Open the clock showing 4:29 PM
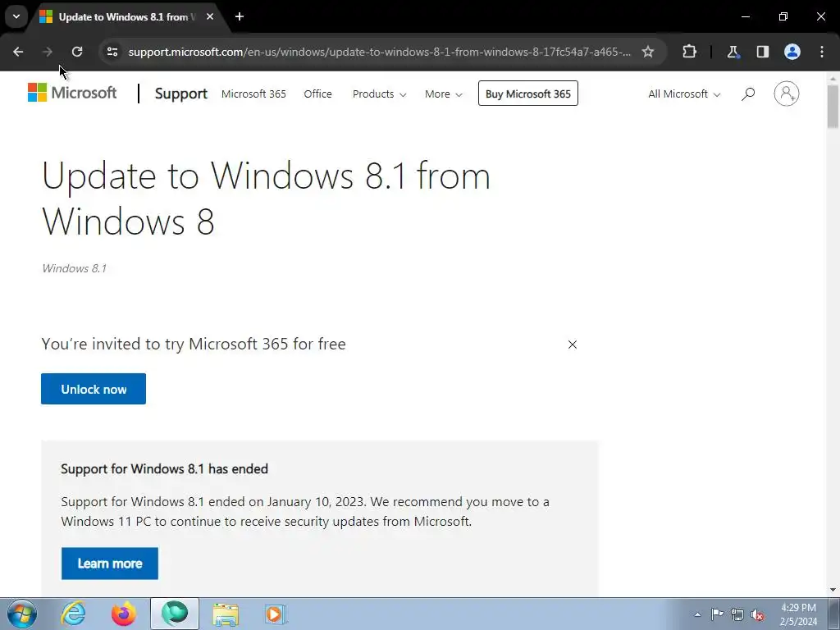 [x=798, y=614]
